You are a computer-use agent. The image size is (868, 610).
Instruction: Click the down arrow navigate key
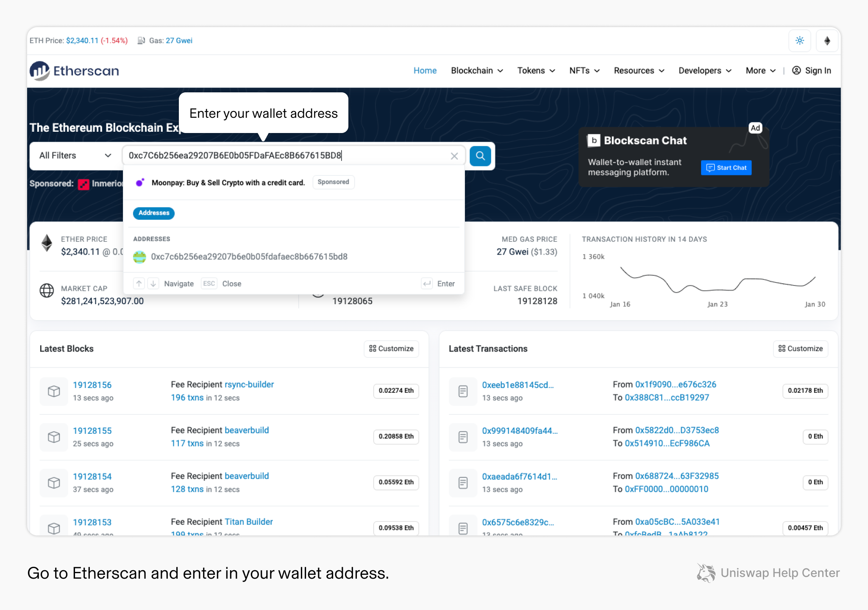(153, 283)
